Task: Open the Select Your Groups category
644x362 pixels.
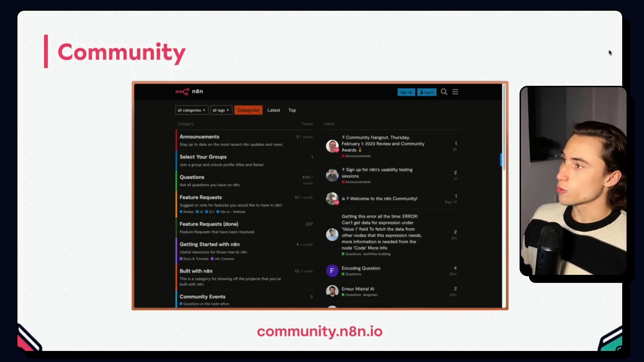Action: click(x=203, y=157)
